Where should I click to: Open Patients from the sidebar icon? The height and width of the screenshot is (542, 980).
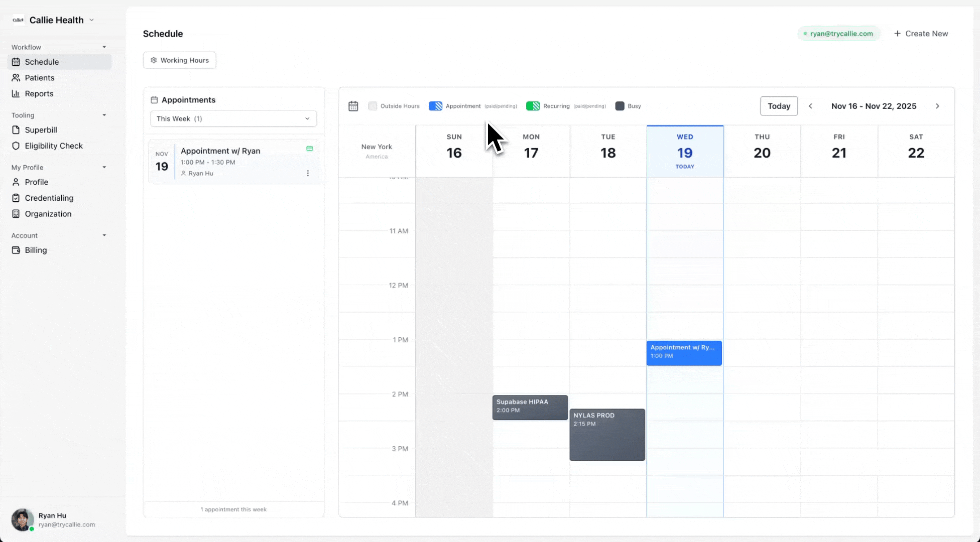coord(16,78)
